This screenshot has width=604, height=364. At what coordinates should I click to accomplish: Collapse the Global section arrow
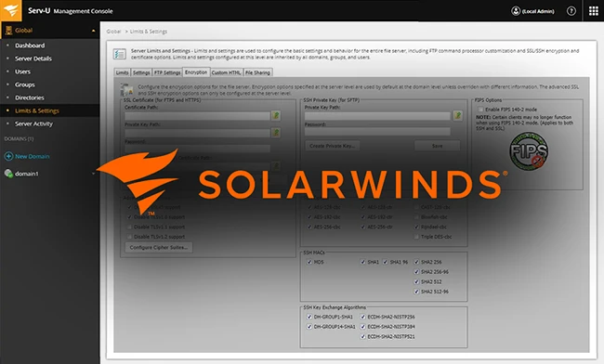(x=93, y=31)
